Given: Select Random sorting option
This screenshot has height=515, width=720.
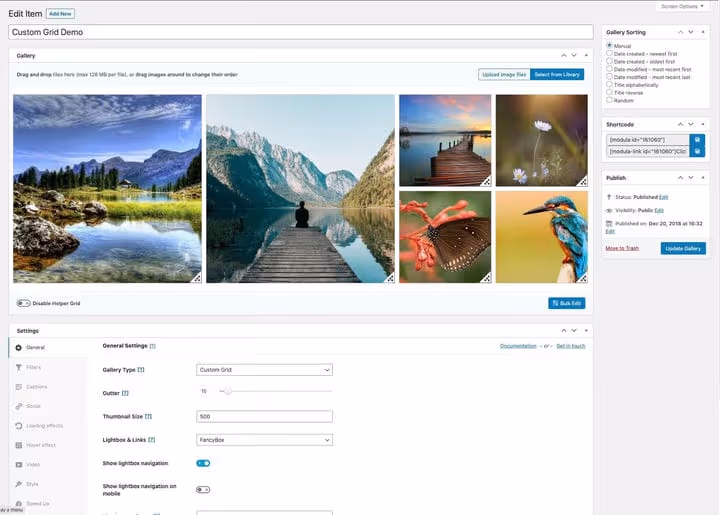Looking at the screenshot, I should [609, 100].
